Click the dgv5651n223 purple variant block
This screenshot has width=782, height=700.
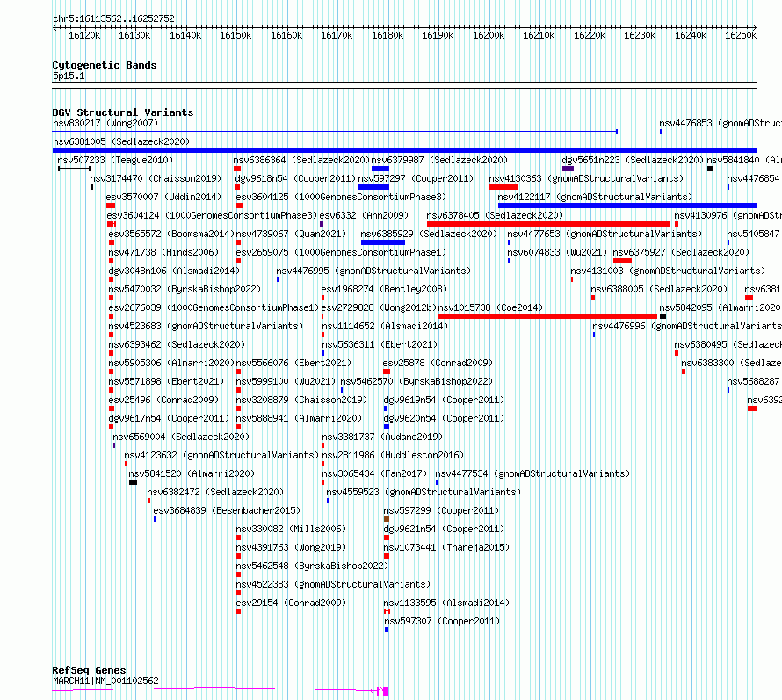568,169
